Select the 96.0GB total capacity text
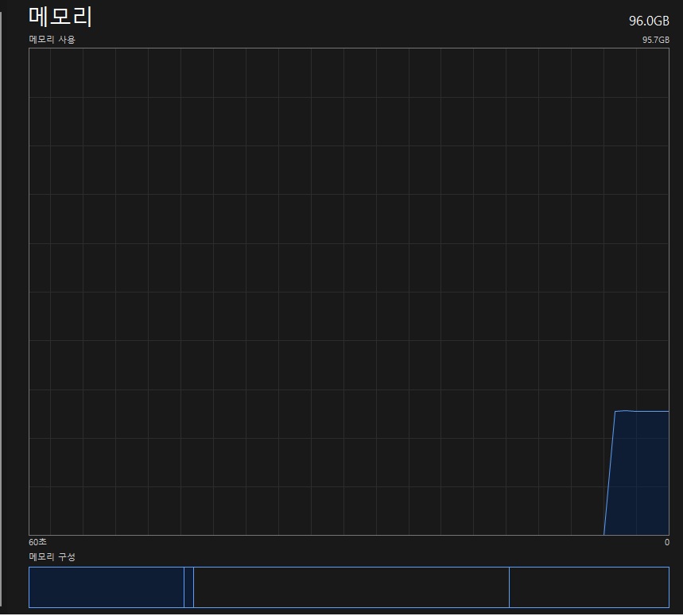 [x=649, y=21]
